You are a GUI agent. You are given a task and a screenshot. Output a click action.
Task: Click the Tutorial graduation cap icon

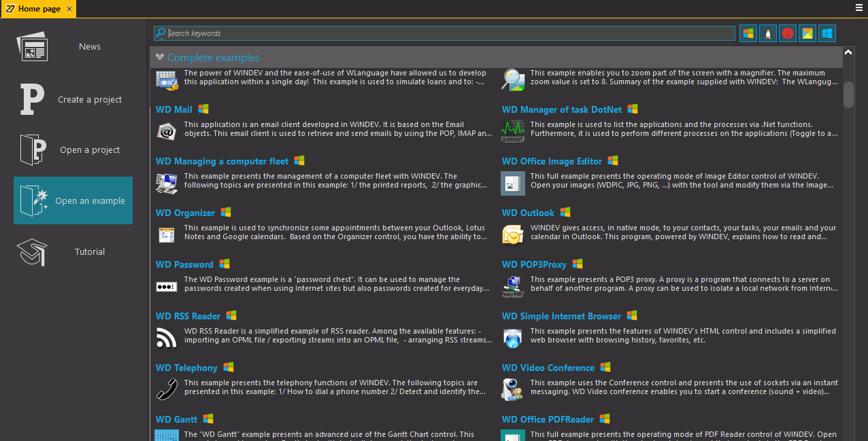click(32, 251)
